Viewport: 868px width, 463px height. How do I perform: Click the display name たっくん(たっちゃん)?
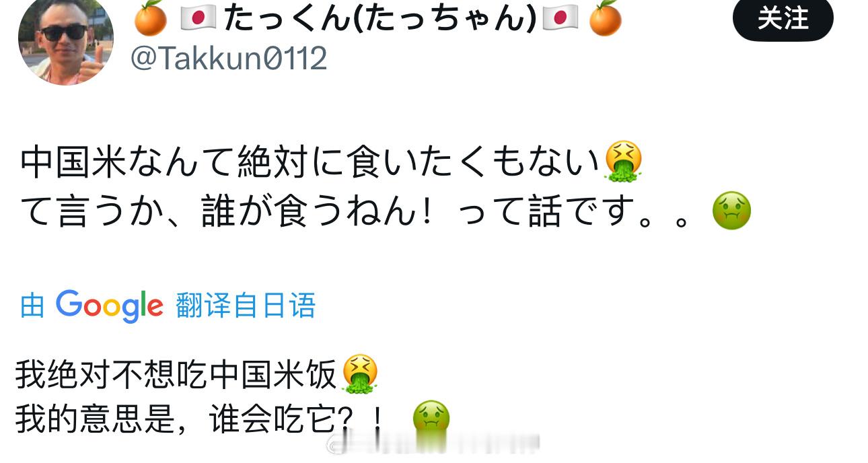(x=379, y=19)
